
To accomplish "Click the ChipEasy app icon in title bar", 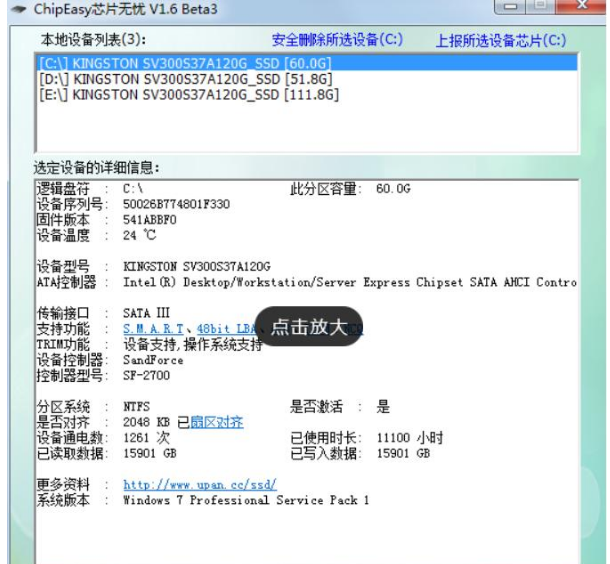I will 19,9.
